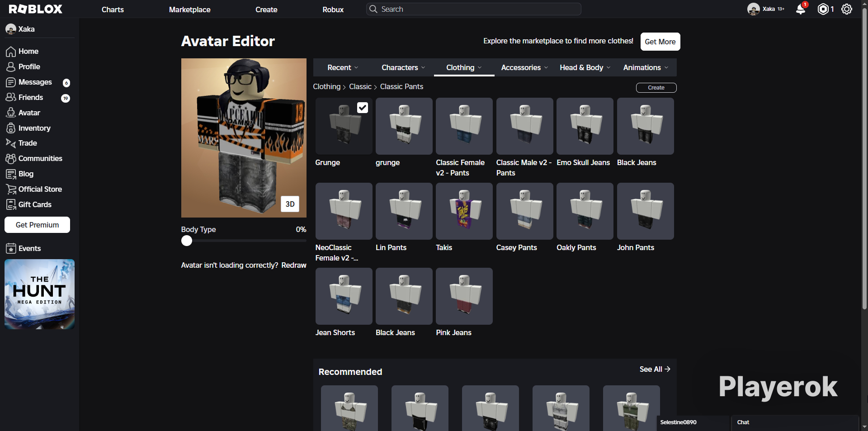Click the Home house icon
The height and width of the screenshot is (431, 868).
tap(11, 52)
